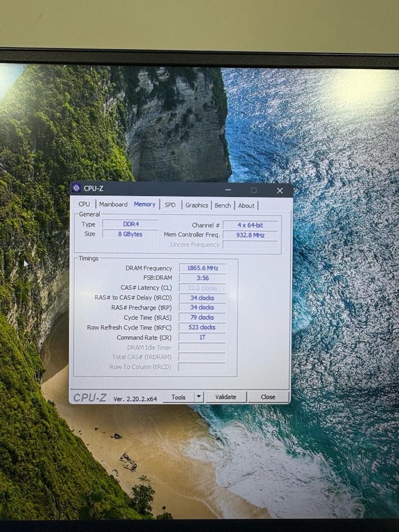Click the memory Type field DDR4
Viewport: 399px width, 532px height.
(130, 224)
